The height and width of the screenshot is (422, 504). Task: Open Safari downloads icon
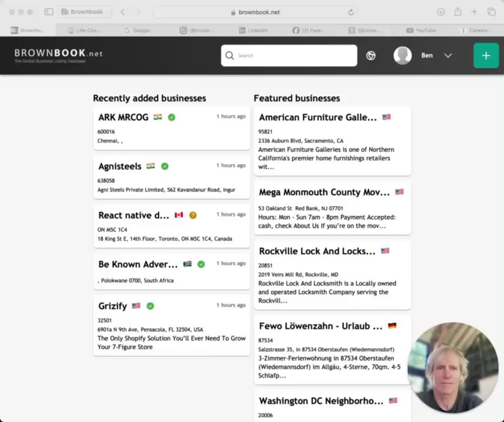click(441, 12)
